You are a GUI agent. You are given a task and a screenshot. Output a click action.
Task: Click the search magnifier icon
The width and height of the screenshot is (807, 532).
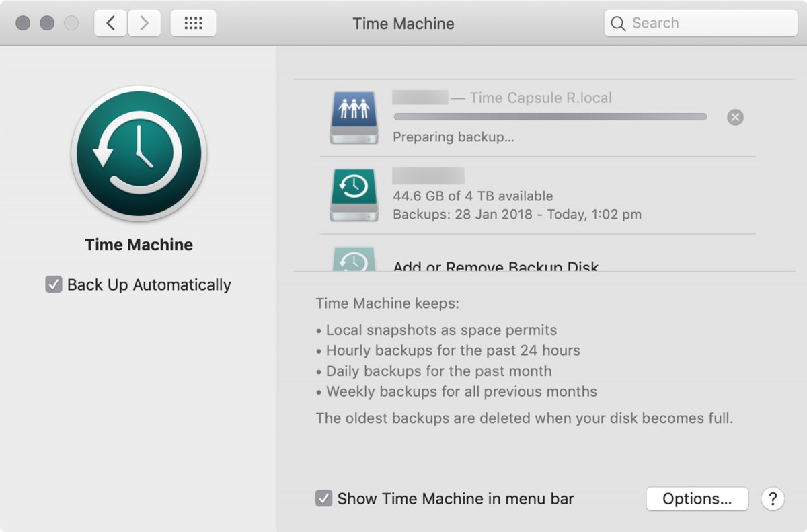pyautogui.click(x=618, y=22)
